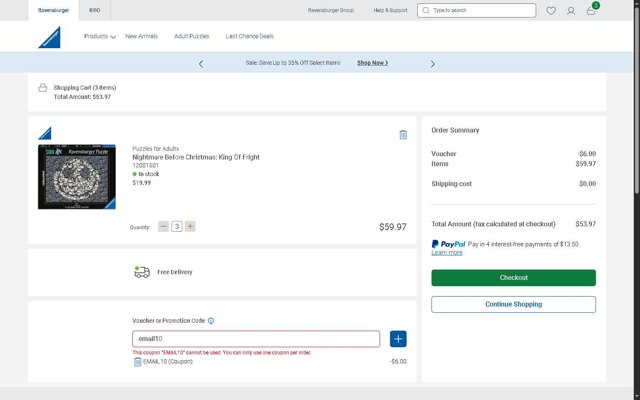The height and width of the screenshot is (400, 640).
Task: Click the search magnifier icon
Action: (x=426, y=11)
